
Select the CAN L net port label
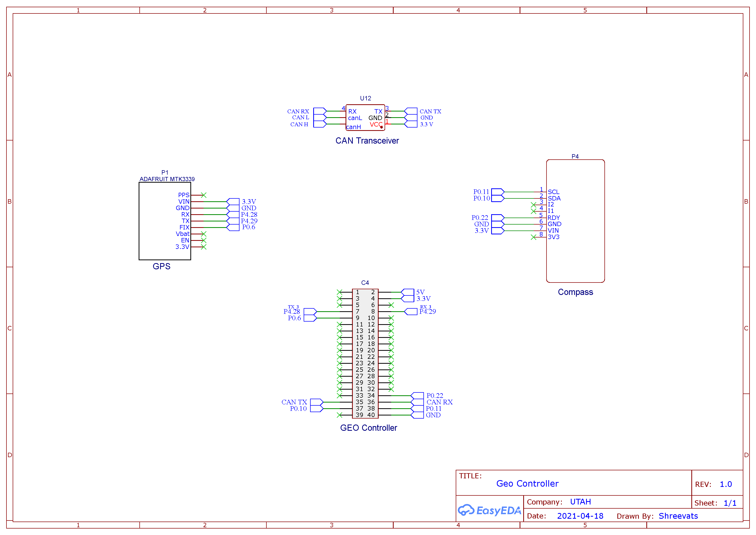point(301,117)
